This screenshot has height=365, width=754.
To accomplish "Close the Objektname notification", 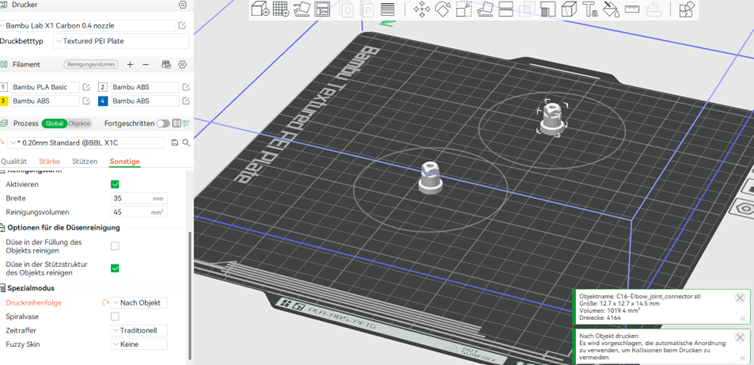I will [740, 298].
